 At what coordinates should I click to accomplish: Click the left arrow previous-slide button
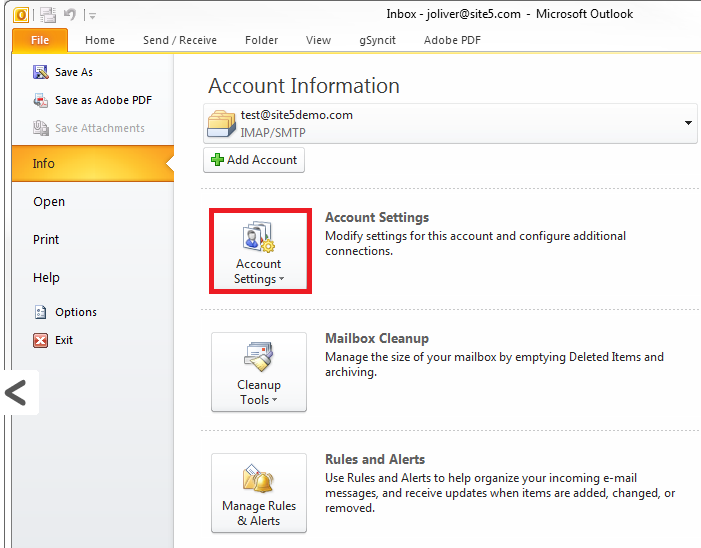[16, 392]
